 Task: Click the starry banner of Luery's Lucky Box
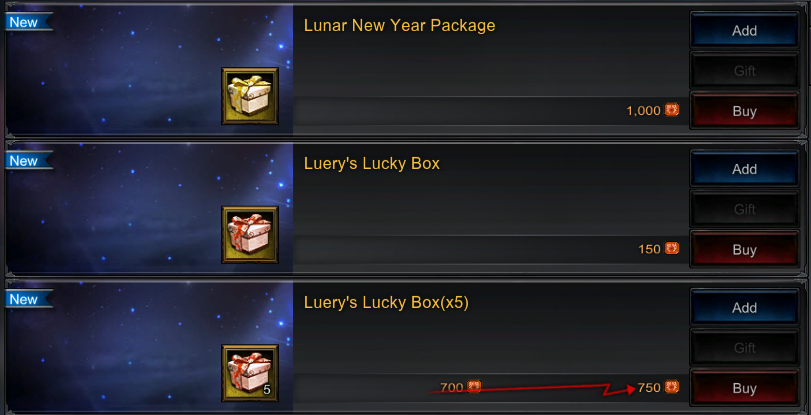(149, 208)
